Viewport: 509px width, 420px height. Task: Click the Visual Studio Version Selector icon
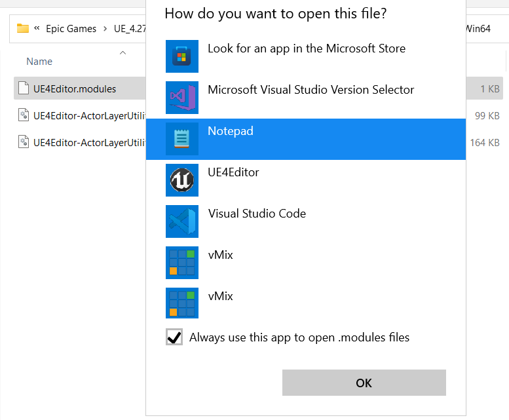pyautogui.click(x=182, y=98)
